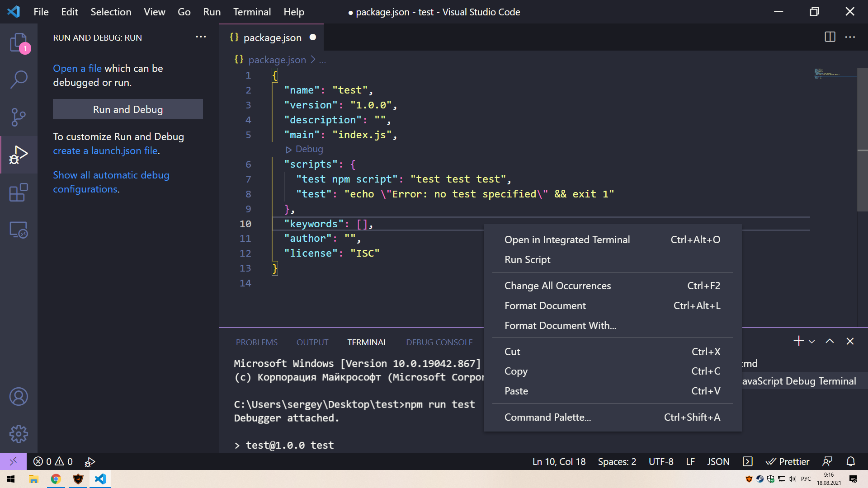Expand the terminal launch profiles dropdown

(812, 341)
